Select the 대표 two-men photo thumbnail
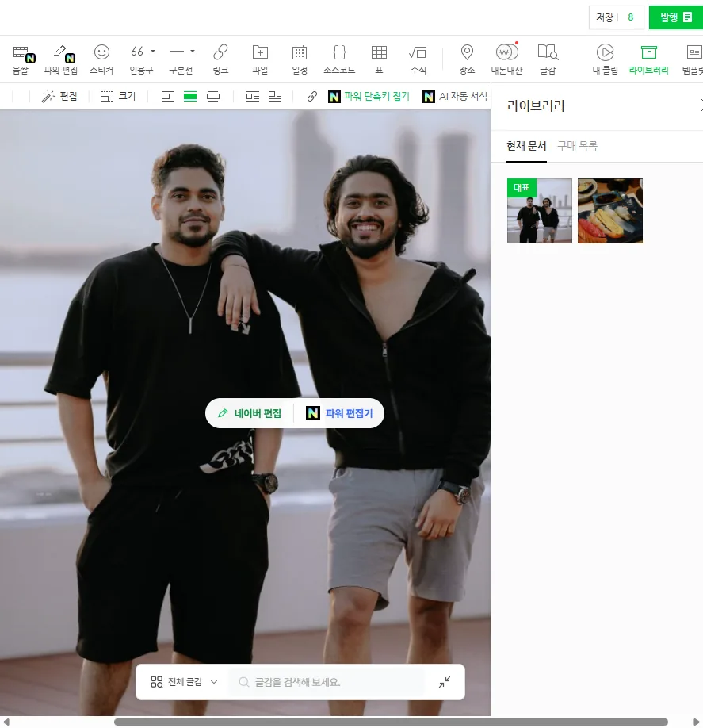The width and height of the screenshot is (703, 728). pos(540,211)
